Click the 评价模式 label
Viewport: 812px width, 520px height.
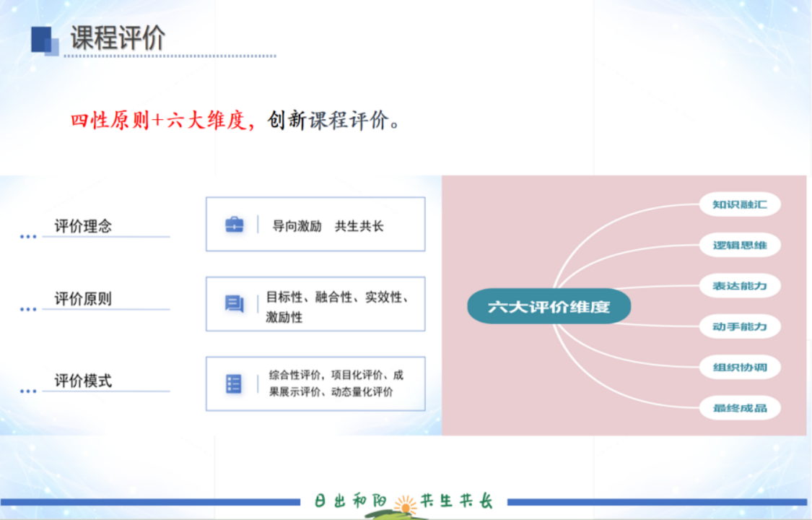tap(84, 381)
